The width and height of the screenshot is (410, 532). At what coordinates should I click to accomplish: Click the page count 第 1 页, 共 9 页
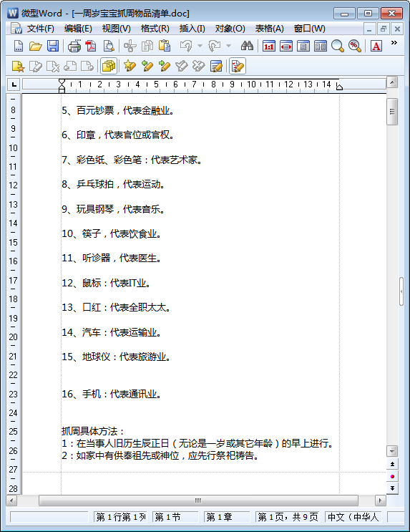click(288, 517)
